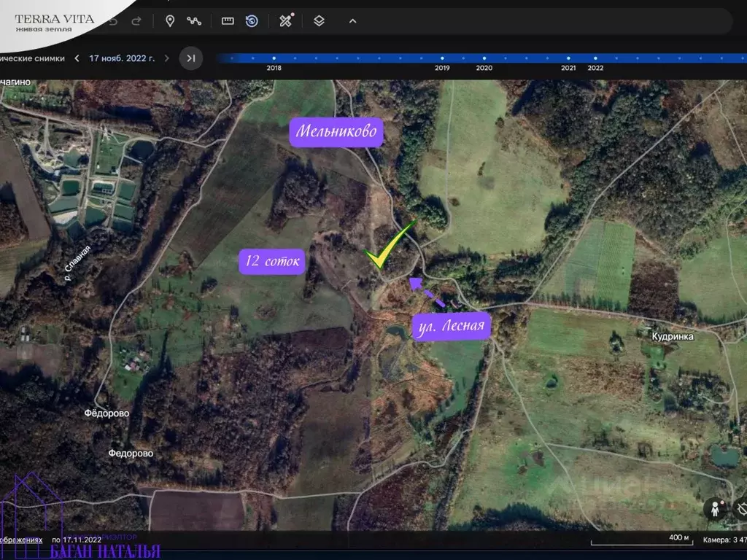The width and height of the screenshot is (747, 560).
Task: Activate the Street View pegman
Action: pos(715,510)
